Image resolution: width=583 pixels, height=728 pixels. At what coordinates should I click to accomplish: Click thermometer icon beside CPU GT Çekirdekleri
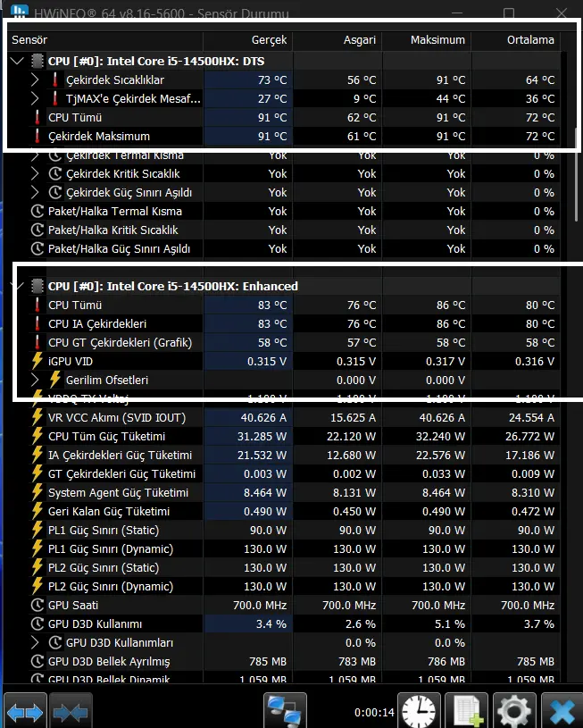tap(37, 342)
